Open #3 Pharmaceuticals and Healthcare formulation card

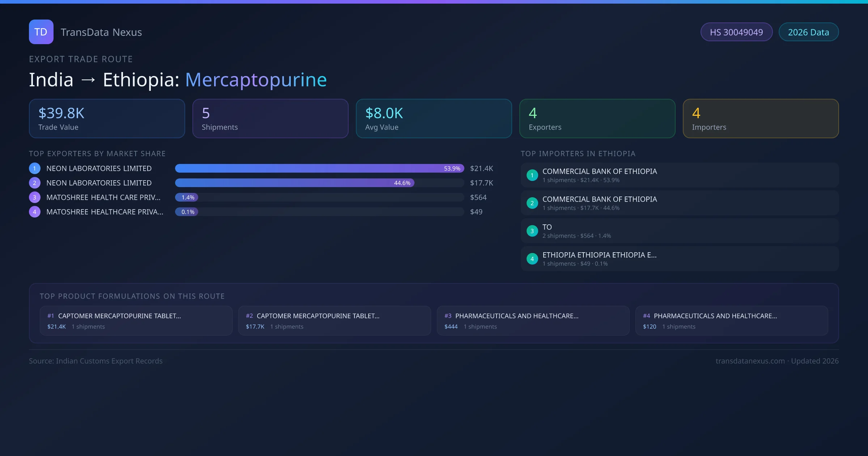533,321
